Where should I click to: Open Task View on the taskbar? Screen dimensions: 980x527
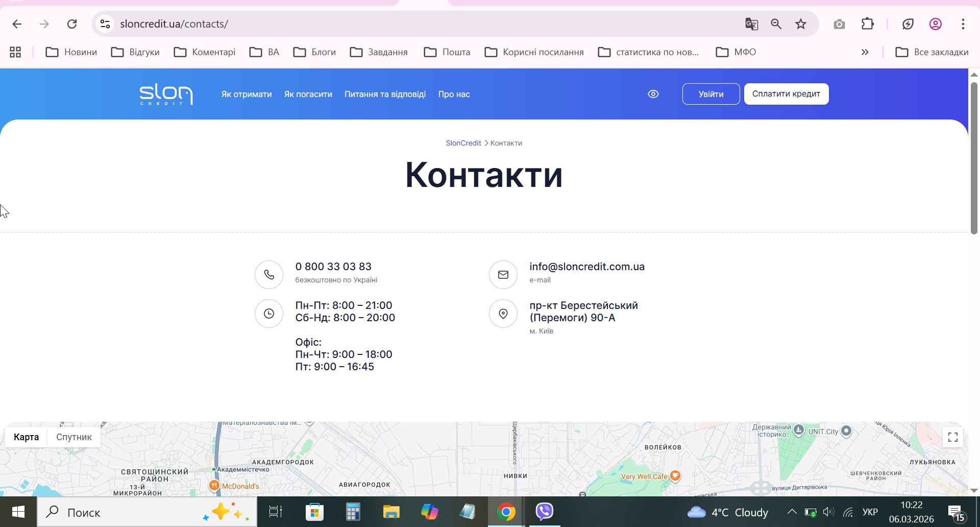tap(276, 512)
